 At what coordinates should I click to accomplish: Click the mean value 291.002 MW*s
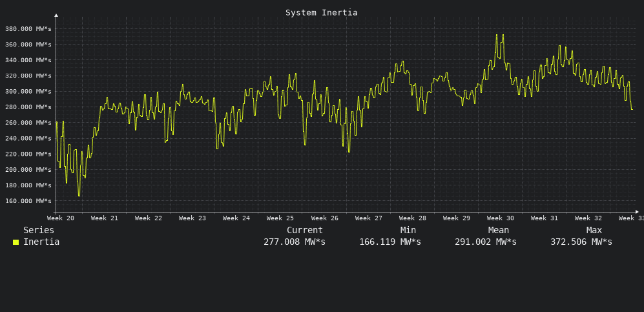[x=486, y=242]
